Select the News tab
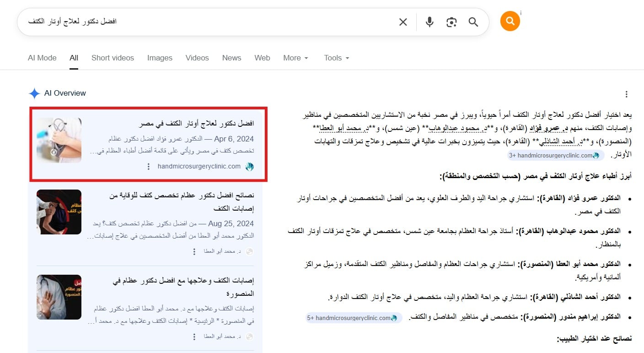 pos(231,58)
